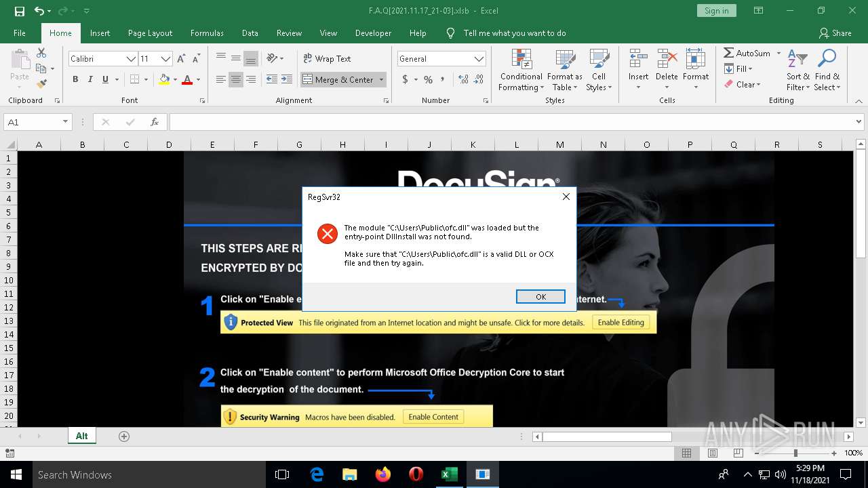
Task: Click the Tell me what you want to do box
Action: (x=514, y=33)
